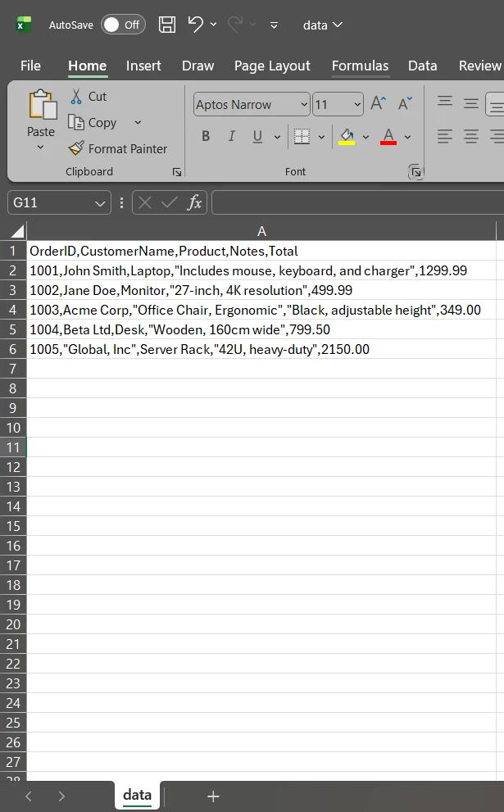
Task: Expand the font size dropdown
Action: pyautogui.click(x=357, y=104)
